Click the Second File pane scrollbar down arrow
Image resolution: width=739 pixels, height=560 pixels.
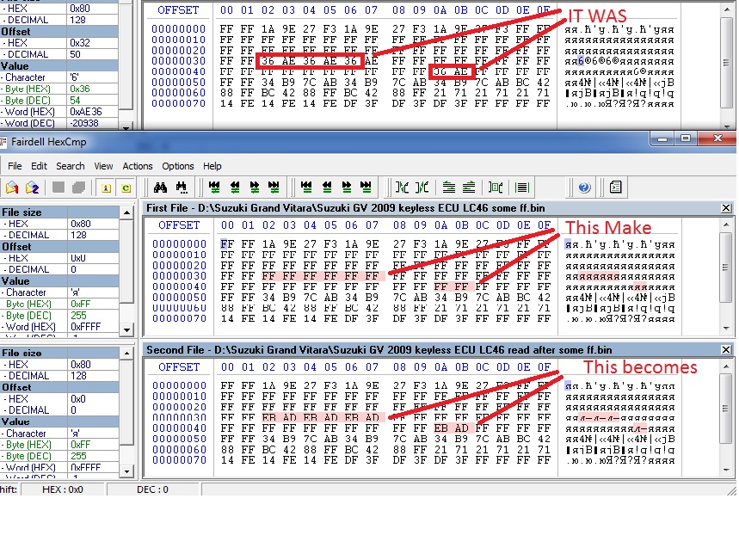(726, 470)
